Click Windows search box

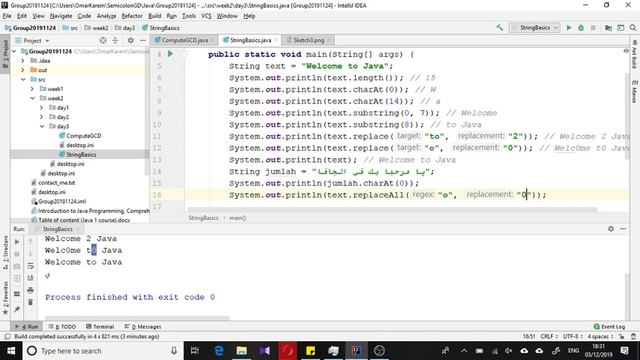click(102, 351)
